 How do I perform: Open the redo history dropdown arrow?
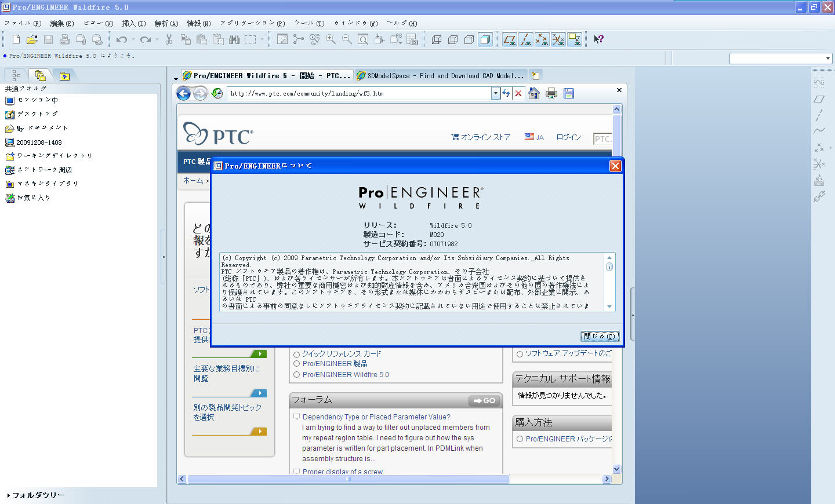157,39
